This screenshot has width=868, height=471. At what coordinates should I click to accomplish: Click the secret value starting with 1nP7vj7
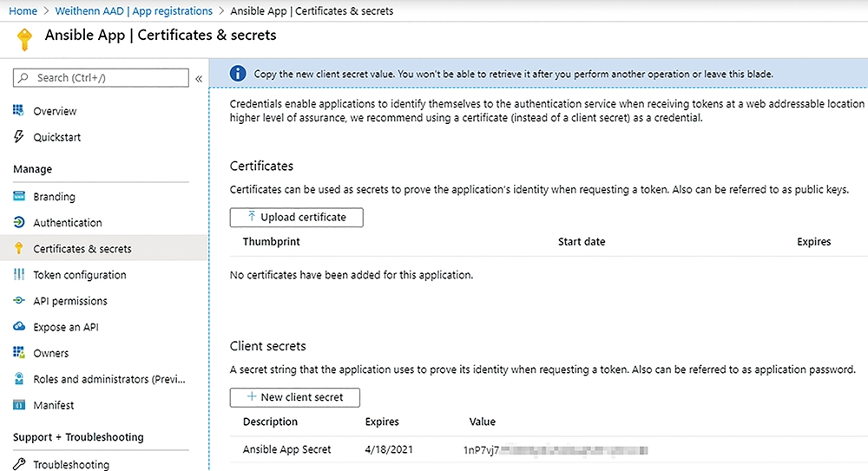[x=556, y=449]
